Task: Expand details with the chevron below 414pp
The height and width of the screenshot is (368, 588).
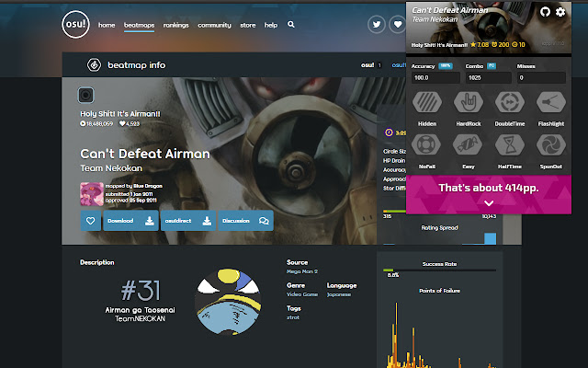Action: pyautogui.click(x=489, y=203)
